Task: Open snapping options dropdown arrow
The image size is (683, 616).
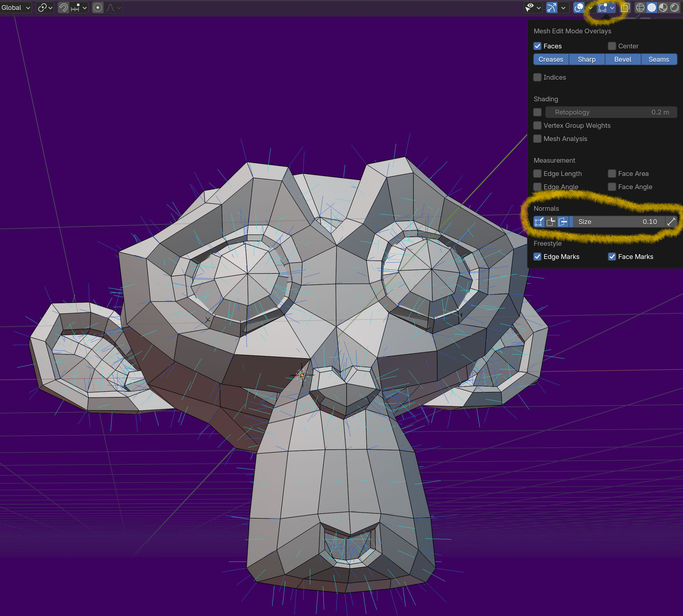Action: click(85, 8)
